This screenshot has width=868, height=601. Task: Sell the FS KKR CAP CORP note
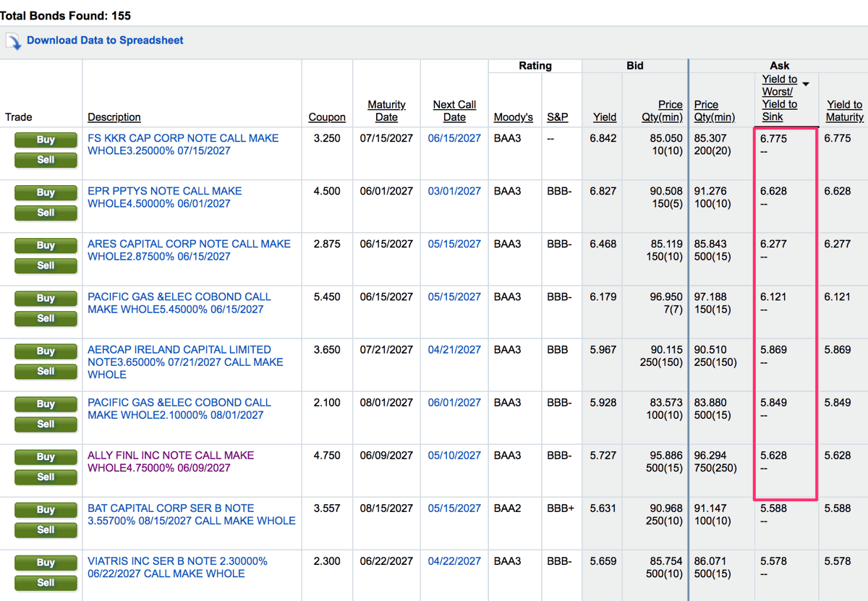pos(46,160)
